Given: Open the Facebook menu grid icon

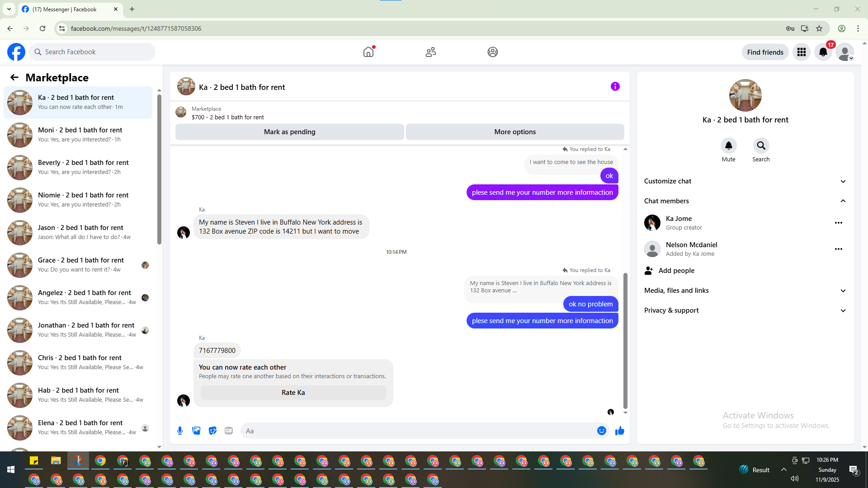Looking at the screenshot, I should 802,52.
